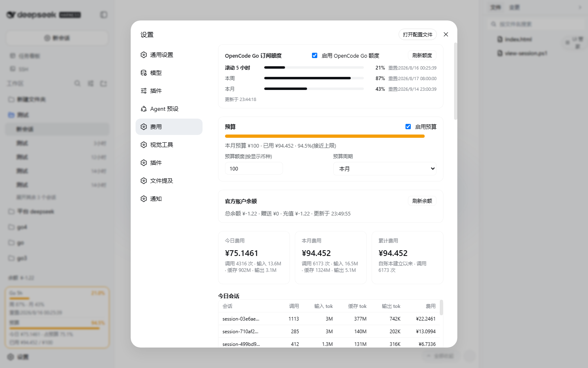This screenshot has height=368, width=588.
Task: Click the 打开配置文件 button
Action: point(418,34)
